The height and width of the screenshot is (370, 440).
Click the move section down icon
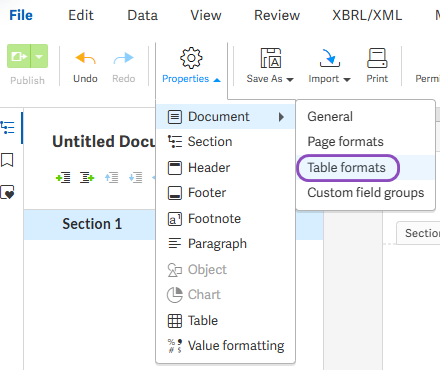[x=136, y=178]
